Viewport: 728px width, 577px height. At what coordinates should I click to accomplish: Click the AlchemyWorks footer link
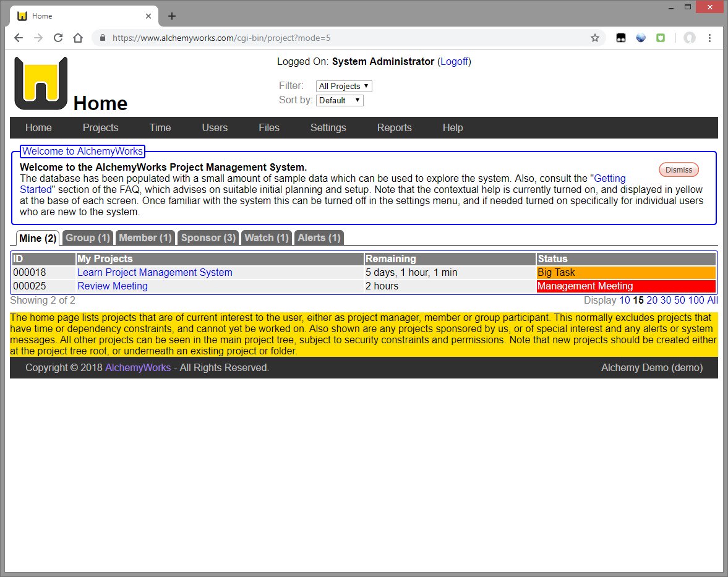138,367
